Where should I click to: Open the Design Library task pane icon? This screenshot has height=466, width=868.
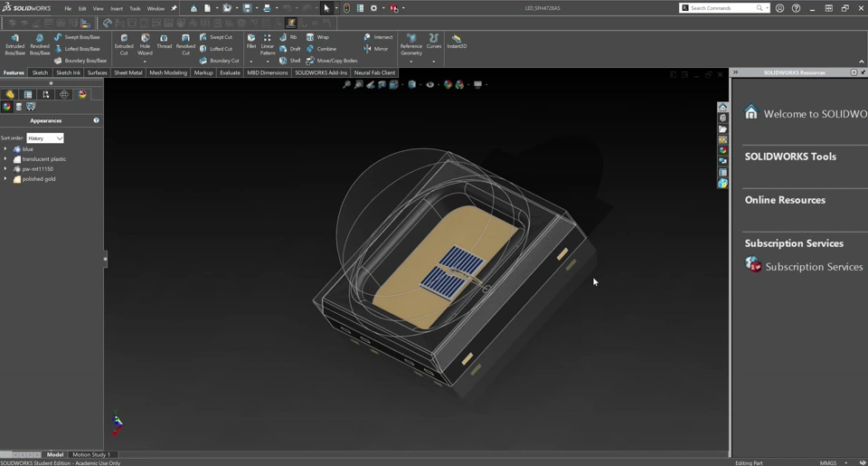pos(722,118)
